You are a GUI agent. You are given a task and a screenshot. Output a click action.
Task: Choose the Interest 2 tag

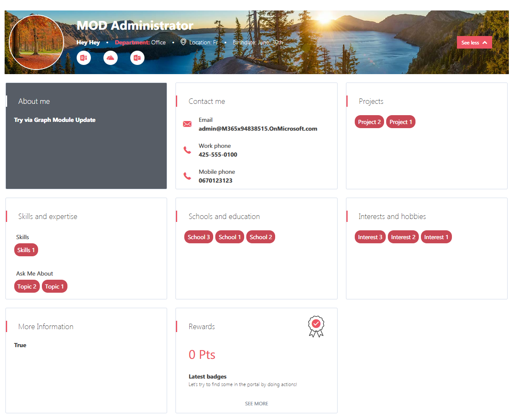pyautogui.click(x=403, y=237)
